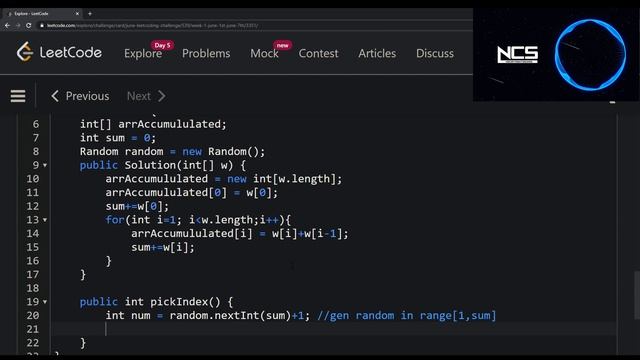Collapse the for loop fold on line 13
The image size is (640, 360).
coord(45,220)
